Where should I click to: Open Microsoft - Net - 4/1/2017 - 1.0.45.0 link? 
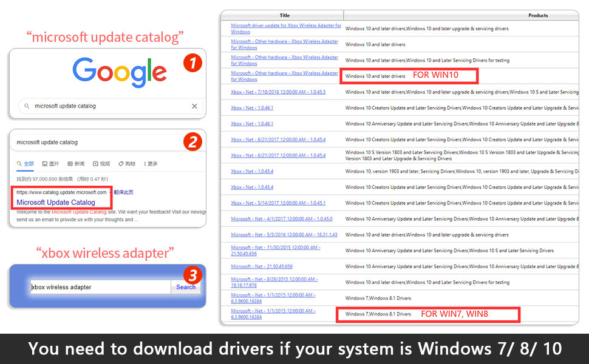click(x=282, y=219)
